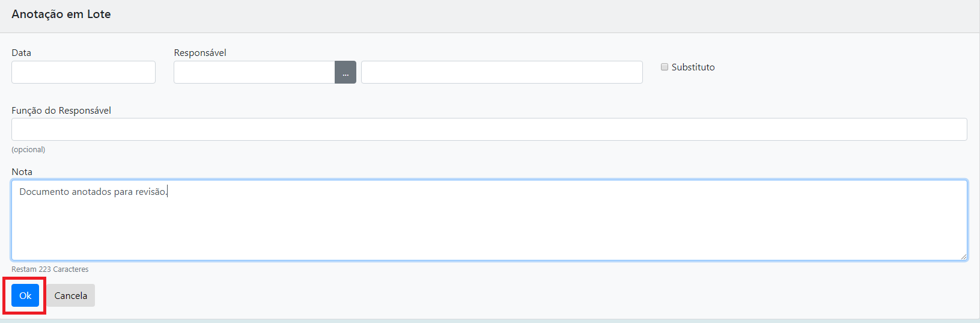Click the Função do Responsável label
The width and height of the screenshot is (980, 323).
click(x=61, y=111)
